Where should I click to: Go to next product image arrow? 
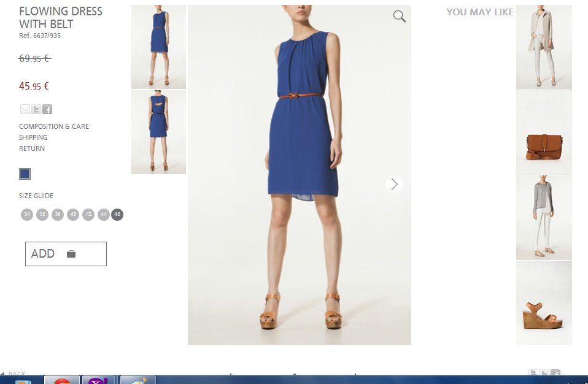click(394, 184)
